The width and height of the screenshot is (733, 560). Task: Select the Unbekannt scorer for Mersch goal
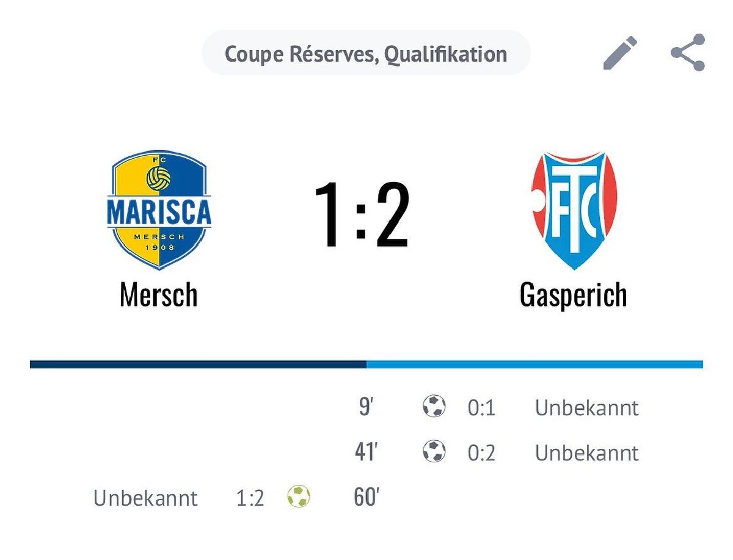(x=145, y=498)
